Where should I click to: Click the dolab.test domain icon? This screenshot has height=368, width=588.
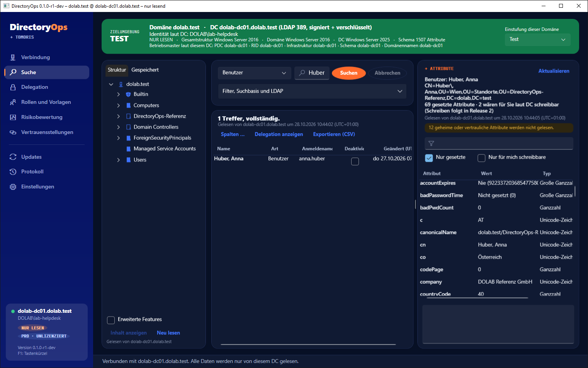tap(121, 84)
